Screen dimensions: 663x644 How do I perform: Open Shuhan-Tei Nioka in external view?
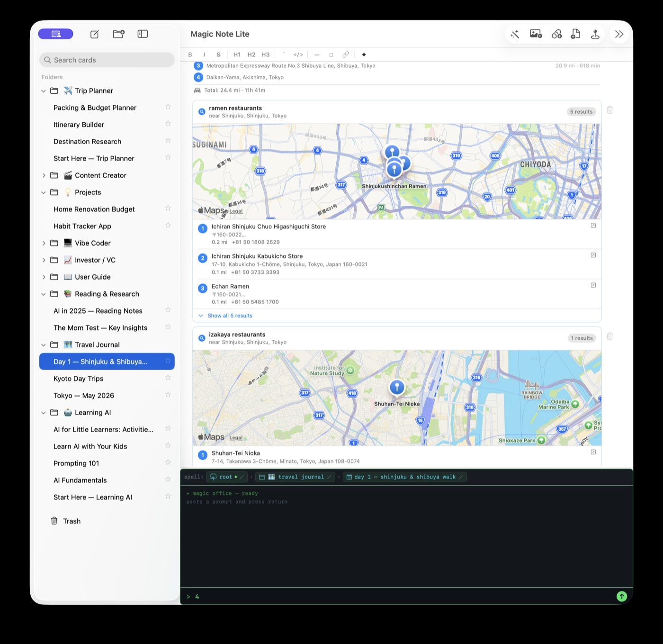(593, 452)
